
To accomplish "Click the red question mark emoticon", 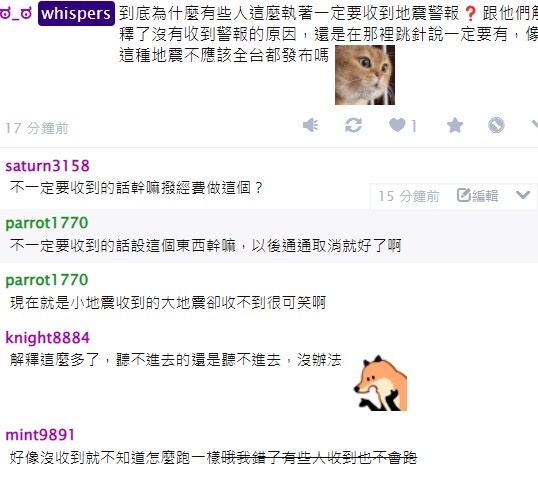I will click(x=470, y=14).
